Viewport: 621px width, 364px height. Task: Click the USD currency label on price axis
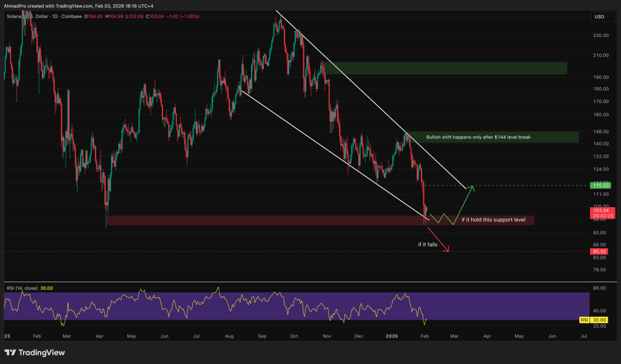[599, 16]
